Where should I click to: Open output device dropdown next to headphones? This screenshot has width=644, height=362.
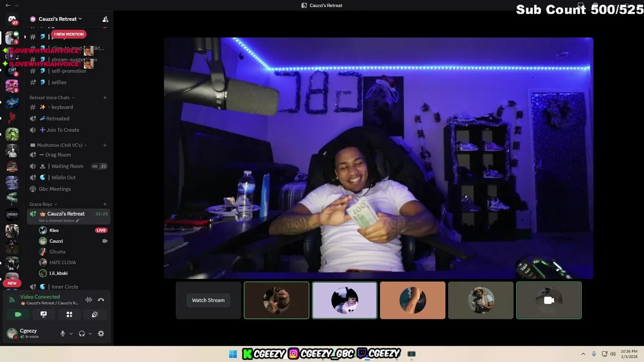click(x=91, y=333)
